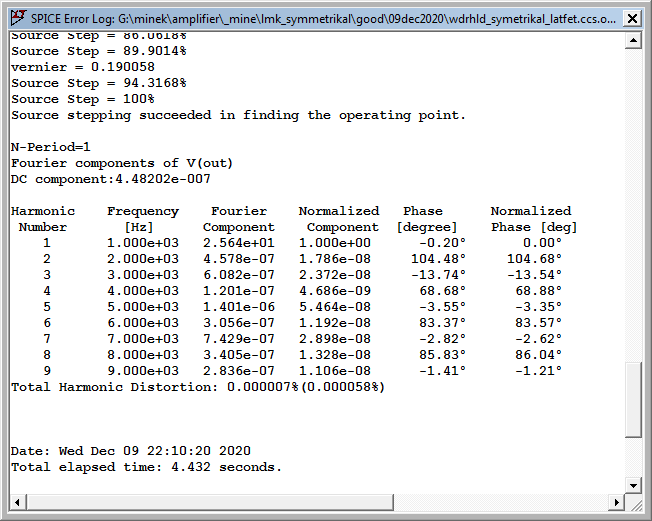Click the SPICE Error Log title text
Image resolution: width=652 pixels, height=521 pixels.
pyautogui.click(x=324, y=19)
